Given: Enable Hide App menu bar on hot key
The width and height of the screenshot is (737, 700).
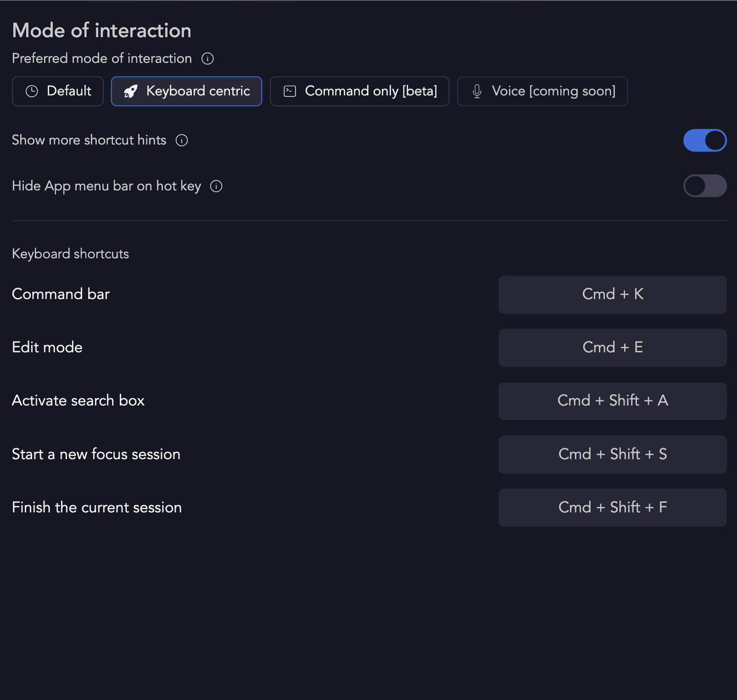Looking at the screenshot, I should click(x=704, y=186).
